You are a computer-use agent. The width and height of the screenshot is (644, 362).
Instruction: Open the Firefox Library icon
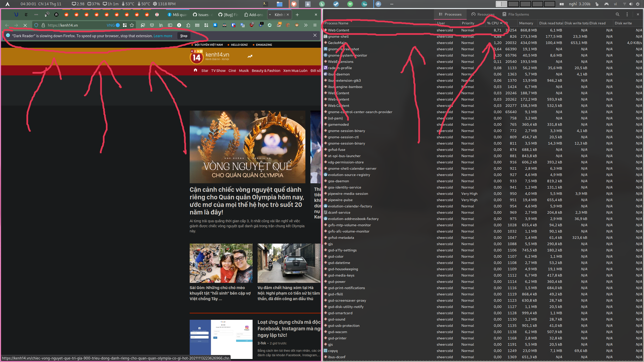pyautogui.click(x=161, y=25)
